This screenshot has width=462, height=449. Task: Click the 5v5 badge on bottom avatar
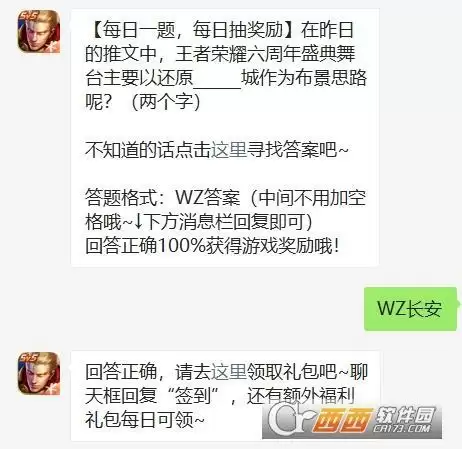point(29,358)
